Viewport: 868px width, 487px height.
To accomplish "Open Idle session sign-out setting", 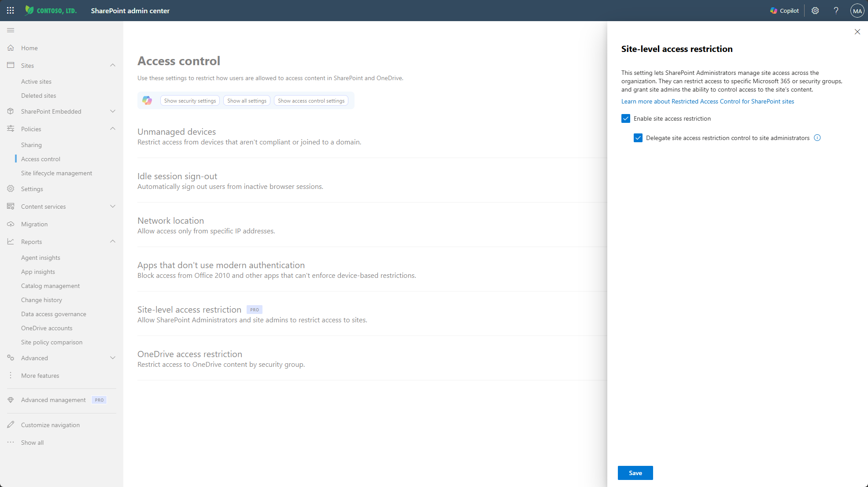I will [x=177, y=176].
